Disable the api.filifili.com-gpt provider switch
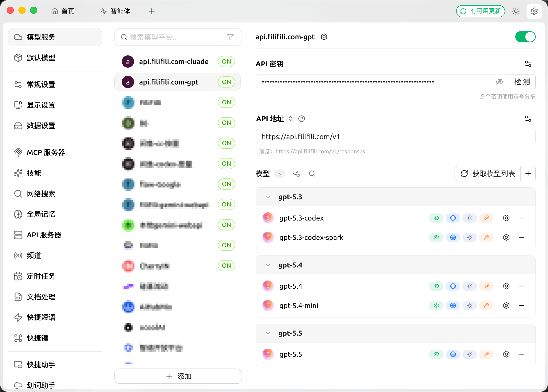 coord(525,37)
